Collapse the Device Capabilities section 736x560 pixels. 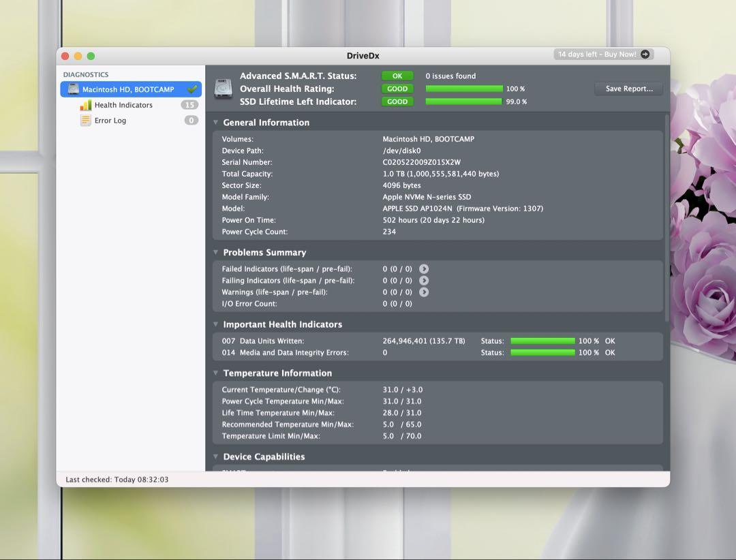click(215, 456)
